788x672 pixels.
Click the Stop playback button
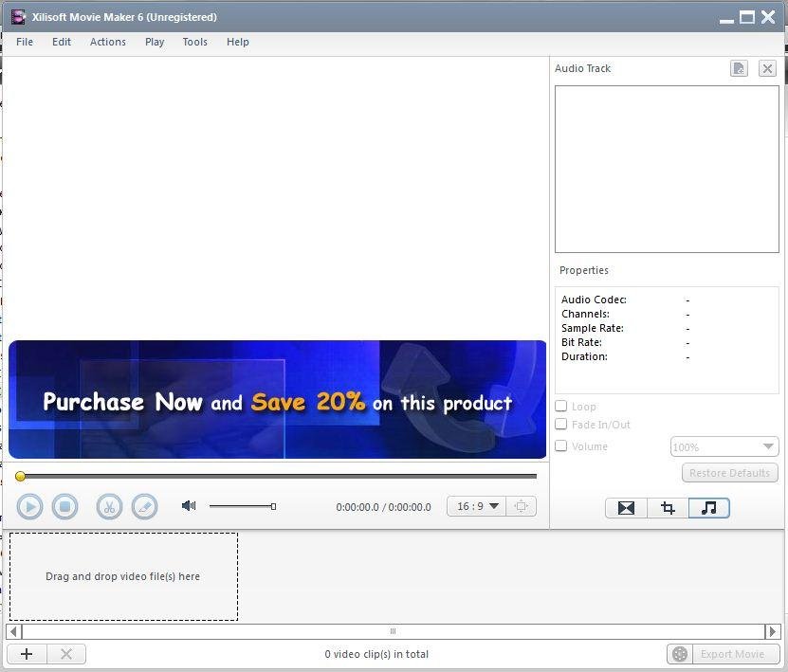coord(64,507)
